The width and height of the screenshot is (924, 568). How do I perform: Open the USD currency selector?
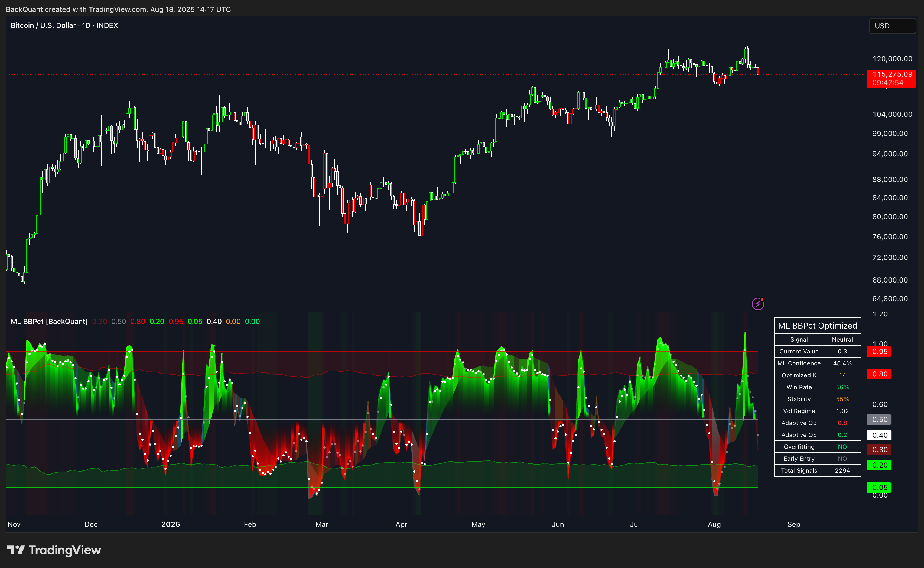click(x=892, y=26)
